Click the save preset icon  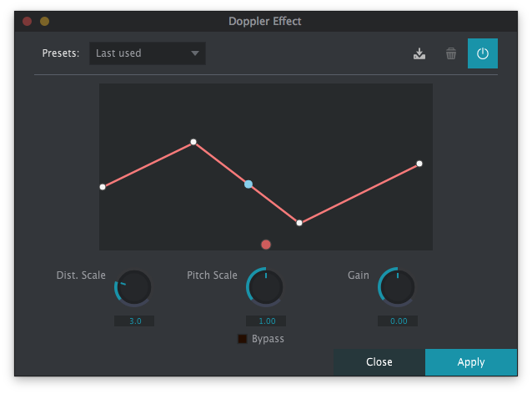click(419, 54)
